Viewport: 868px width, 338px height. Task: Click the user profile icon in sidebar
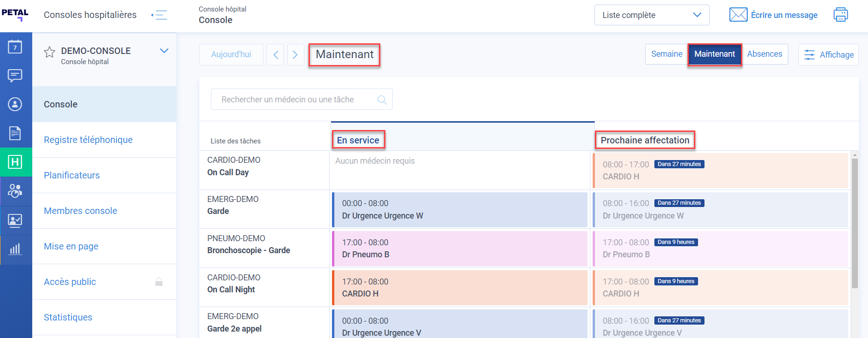15,104
